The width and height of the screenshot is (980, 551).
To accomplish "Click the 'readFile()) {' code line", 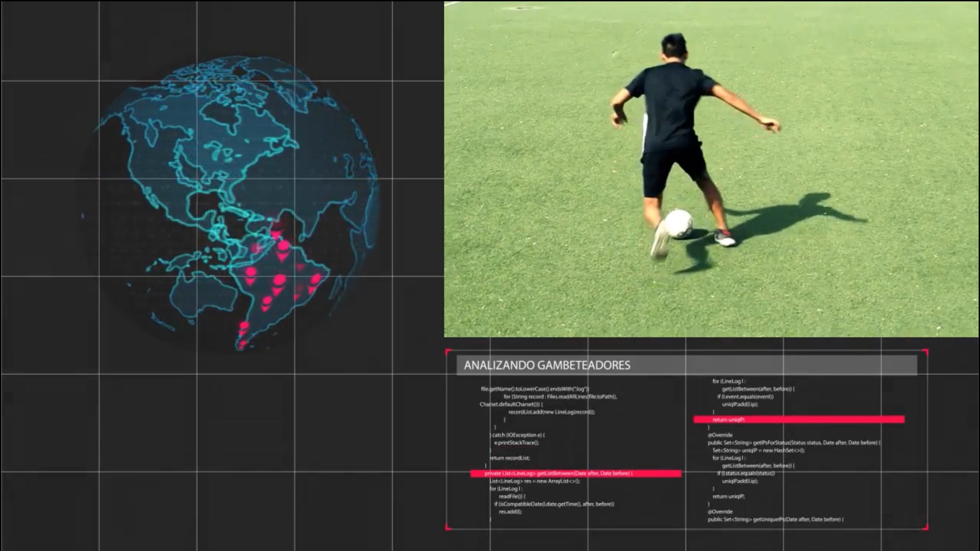I will tap(512, 496).
